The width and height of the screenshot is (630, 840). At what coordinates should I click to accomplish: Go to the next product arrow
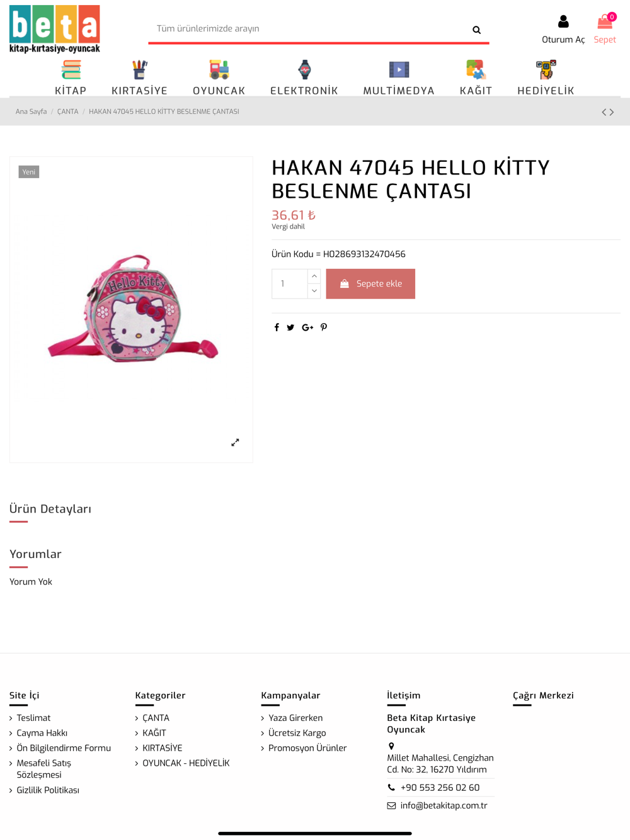pyautogui.click(x=612, y=112)
